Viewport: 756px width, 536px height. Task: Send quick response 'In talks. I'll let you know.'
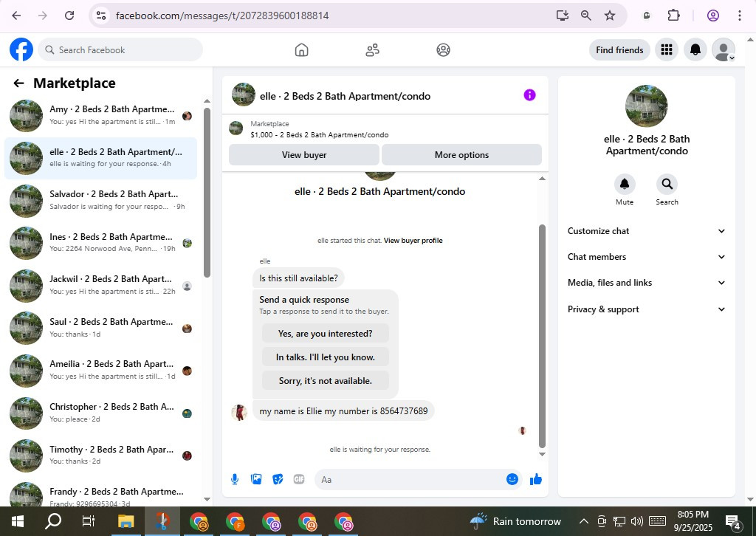tap(325, 357)
